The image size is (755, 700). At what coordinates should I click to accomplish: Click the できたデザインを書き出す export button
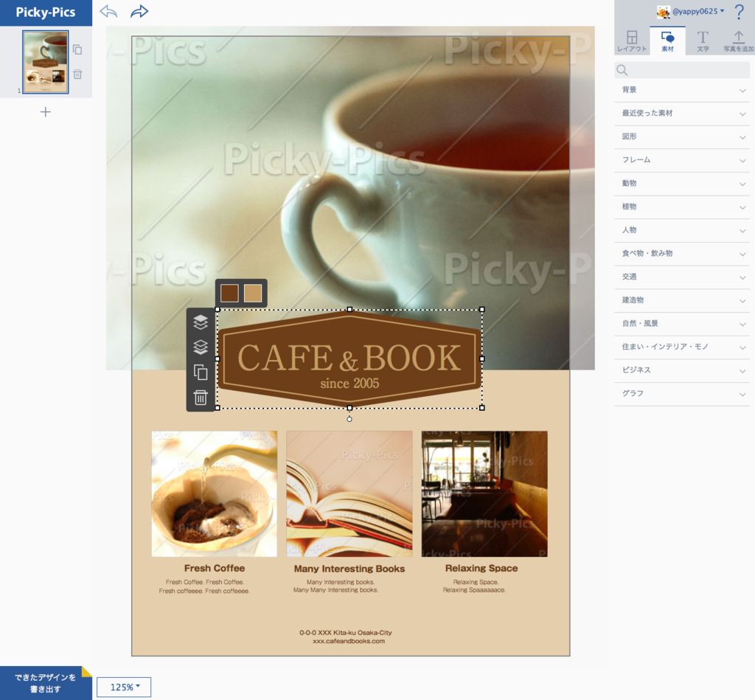(46, 683)
